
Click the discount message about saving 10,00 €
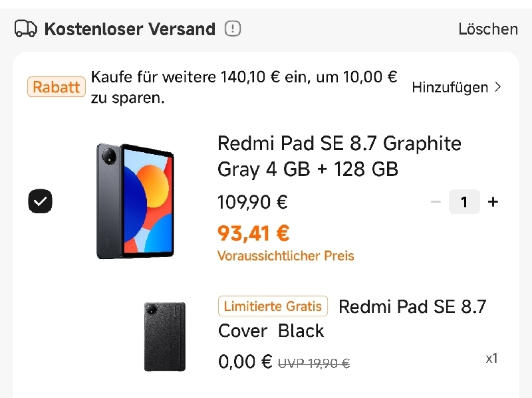[x=244, y=87]
